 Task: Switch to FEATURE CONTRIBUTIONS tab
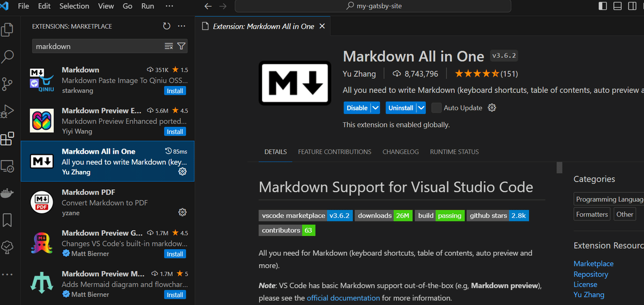[x=334, y=152]
